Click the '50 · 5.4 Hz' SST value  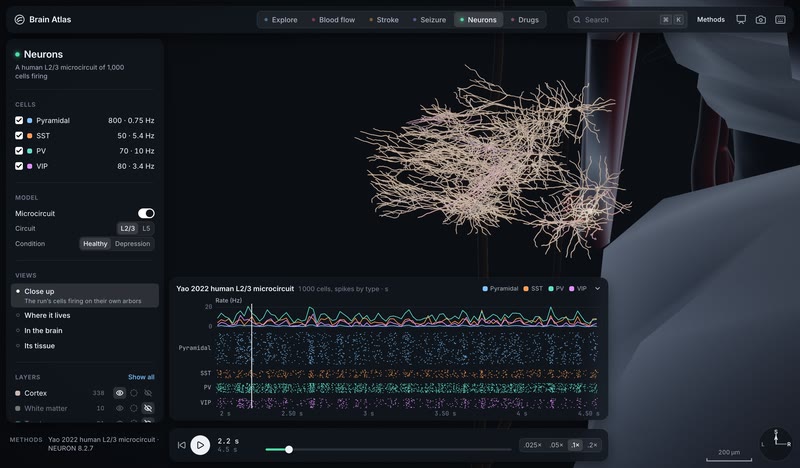point(136,136)
